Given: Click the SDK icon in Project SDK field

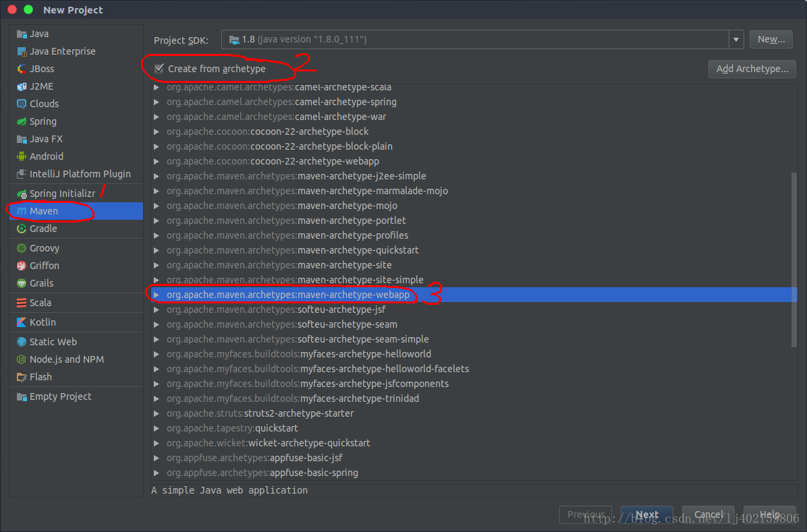Looking at the screenshot, I should pyautogui.click(x=234, y=40).
